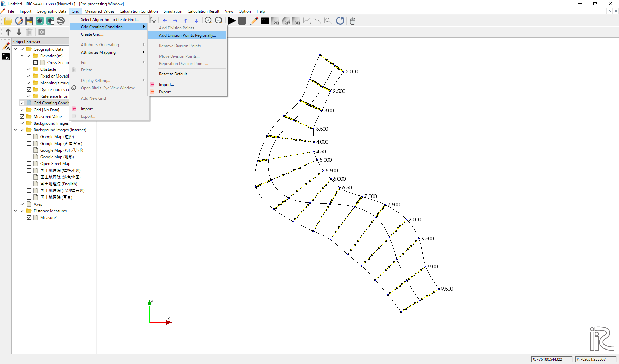Open the first 2D visualization window icon

point(275,21)
